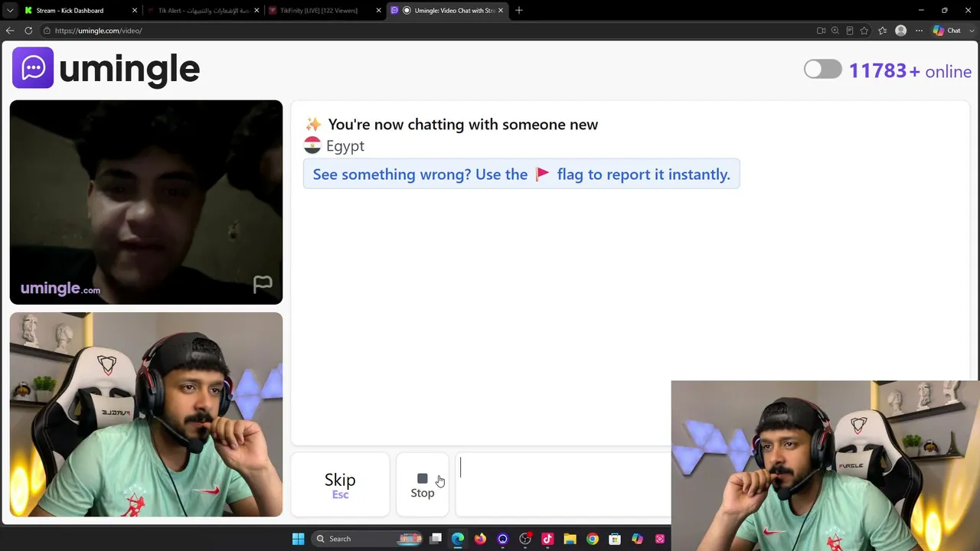Image resolution: width=980 pixels, height=551 pixels.
Task: Click the address bar URL field
Action: [x=429, y=31]
